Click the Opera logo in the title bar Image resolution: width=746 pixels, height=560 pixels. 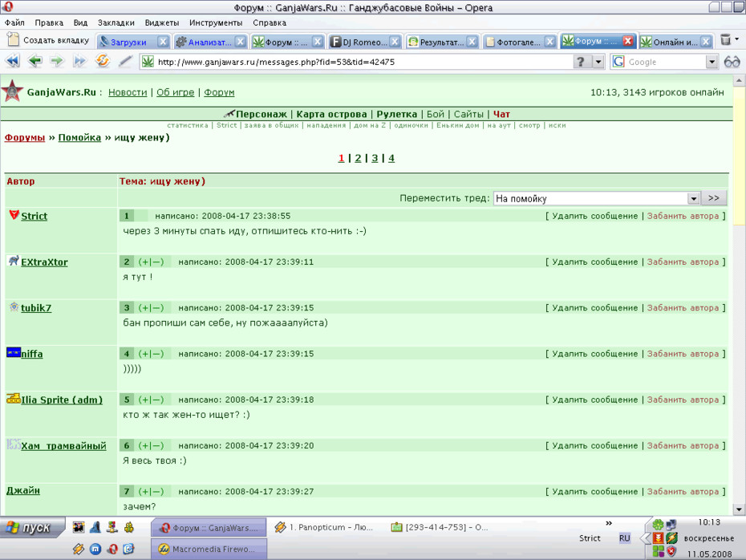pos(7,6)
